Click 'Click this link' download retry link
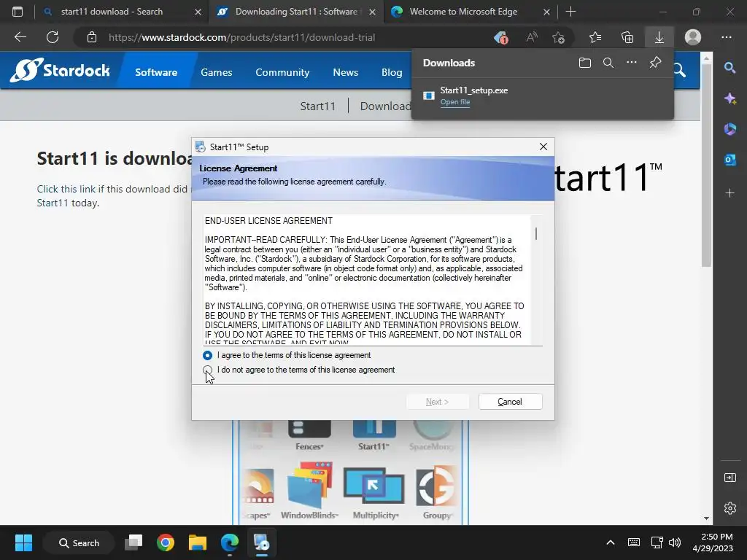Image resolution: width=747 pixels, height=560 pixels. click(x=66, y=189)
